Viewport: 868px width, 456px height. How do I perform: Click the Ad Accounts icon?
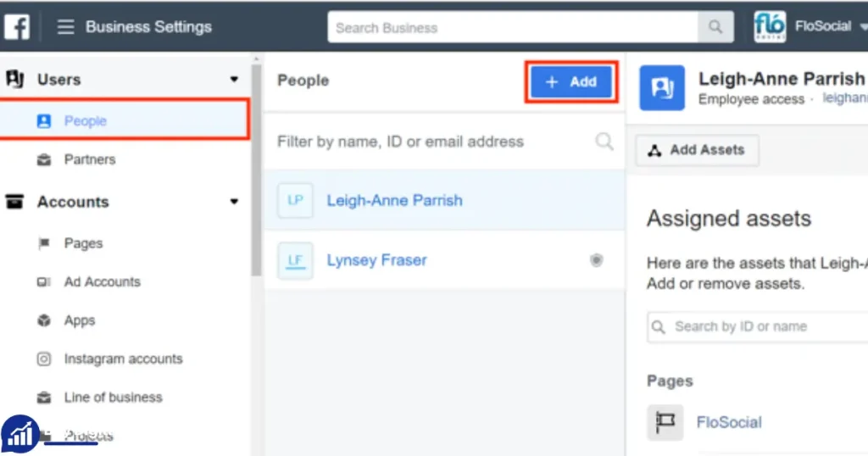(x=44, y=282)
